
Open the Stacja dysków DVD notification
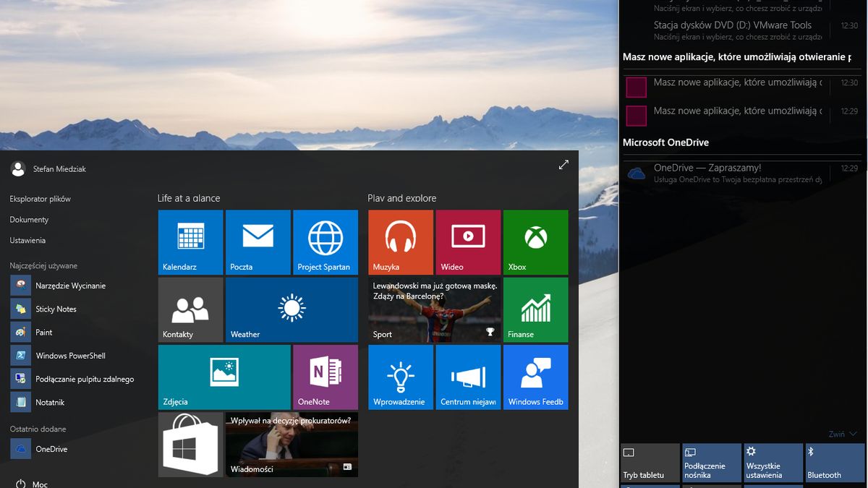[742, 30]
